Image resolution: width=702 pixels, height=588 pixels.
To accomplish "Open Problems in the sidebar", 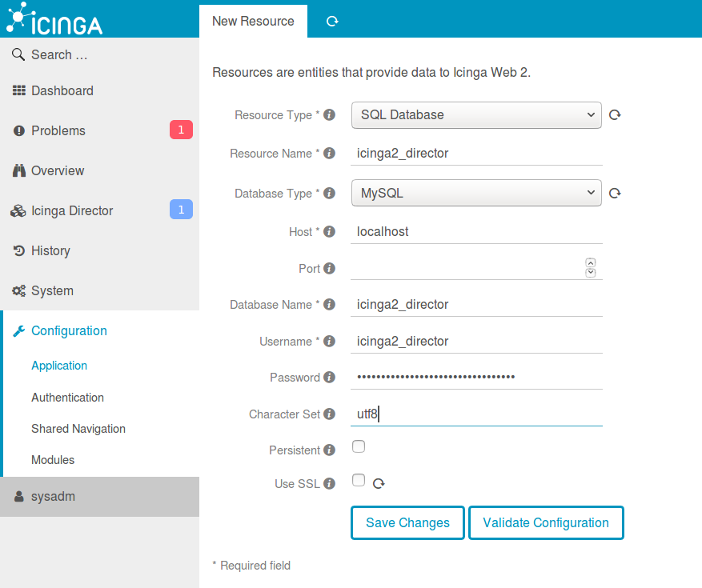I will 99,130.
